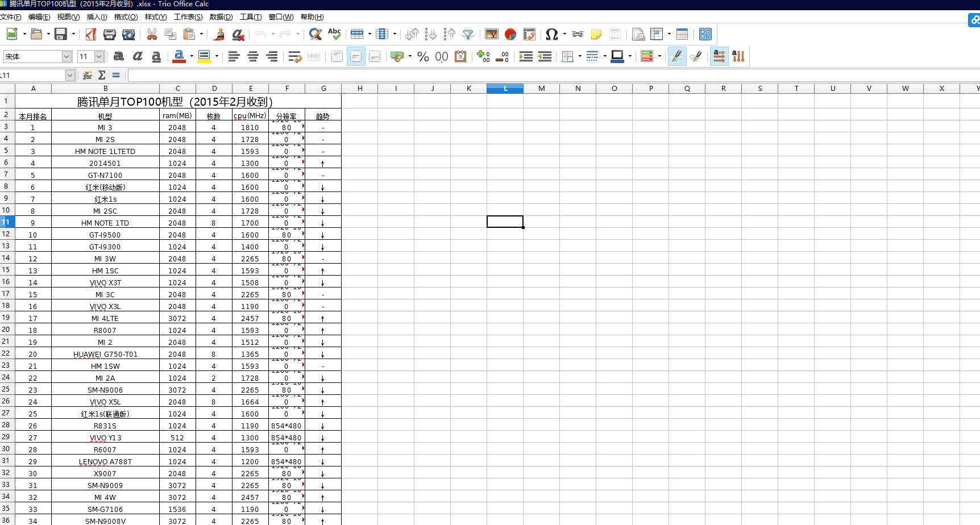Insert an image with the picture icon
Screen dimensions: 980x525
(x=492, y=34)
